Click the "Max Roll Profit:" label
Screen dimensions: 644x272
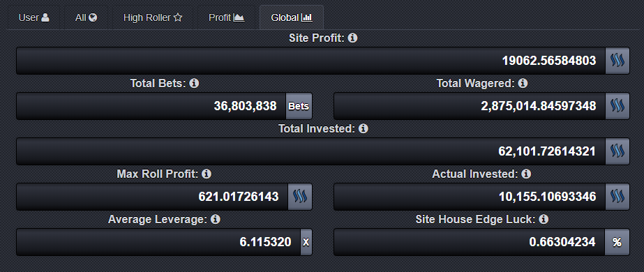pyautogui.click(x=158, y=174)
